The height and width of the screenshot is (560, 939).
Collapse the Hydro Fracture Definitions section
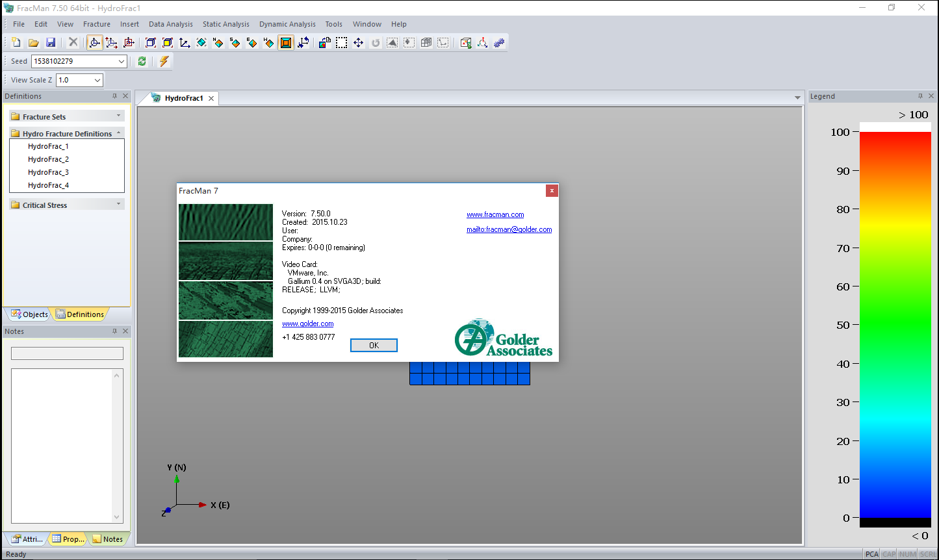click(118, 133)
